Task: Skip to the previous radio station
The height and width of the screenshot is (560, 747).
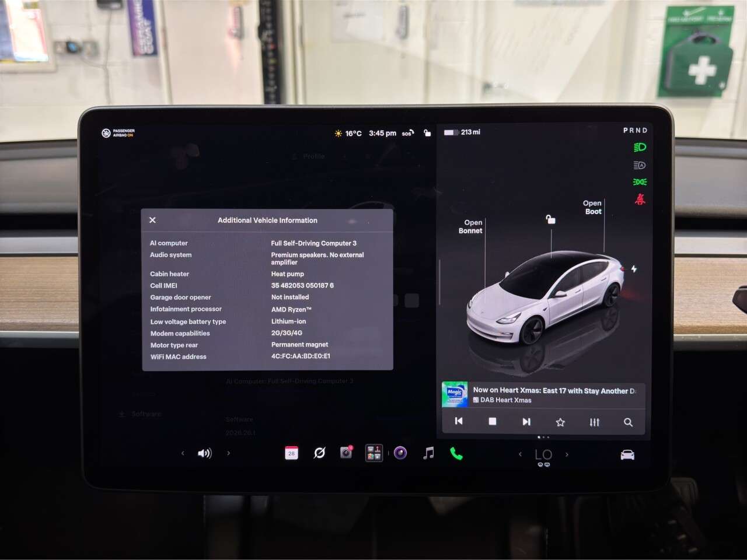Action: point(459,421)
